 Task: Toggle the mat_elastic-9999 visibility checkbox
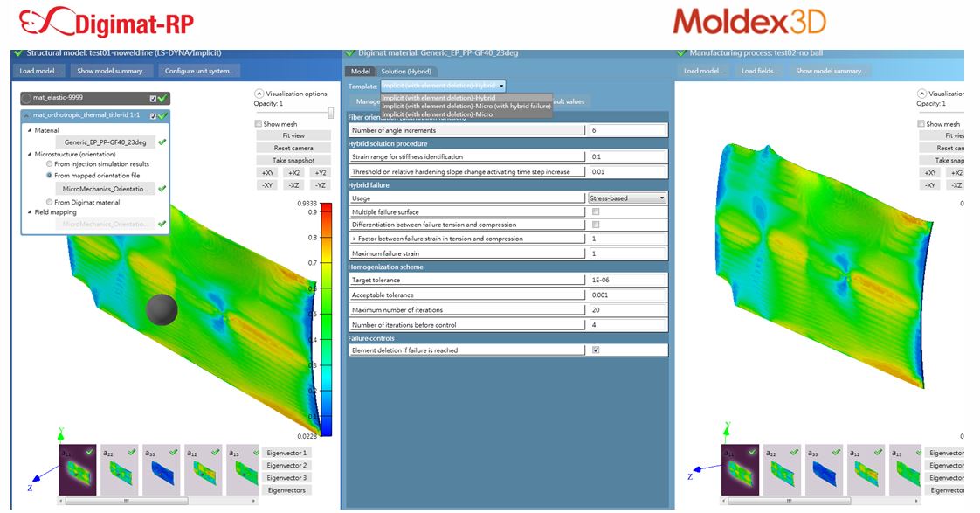point(153,98)
